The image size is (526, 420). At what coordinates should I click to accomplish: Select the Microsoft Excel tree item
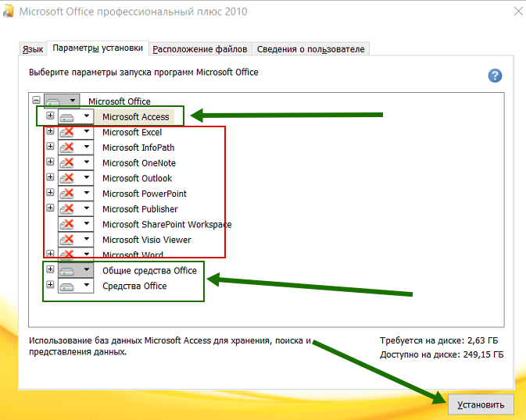(132, 132)
